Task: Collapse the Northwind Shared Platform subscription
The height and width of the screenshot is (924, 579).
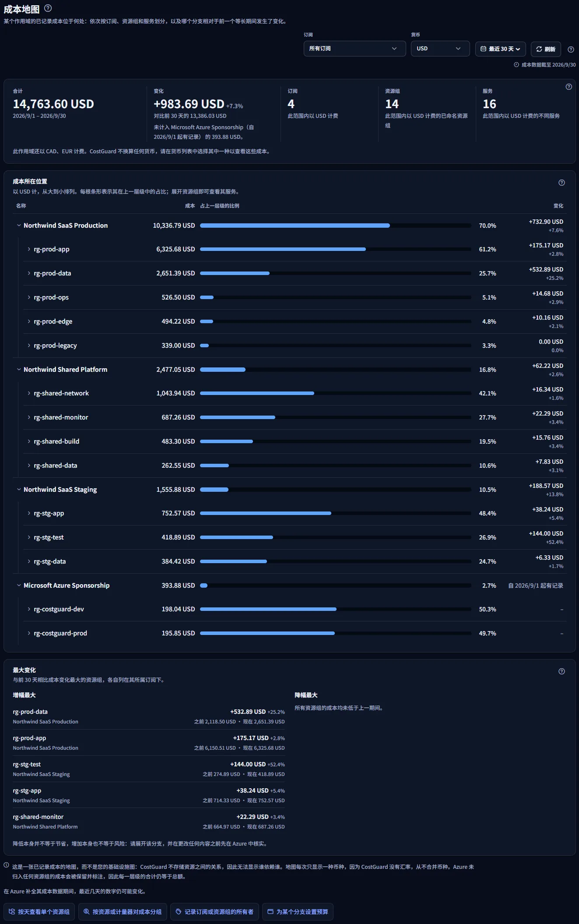Action: [19, 370]
